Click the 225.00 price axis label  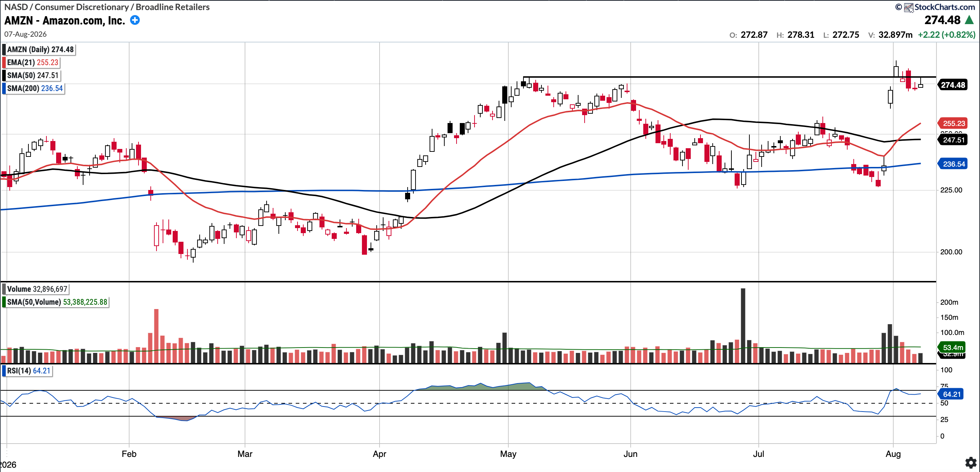pos(951,190)
